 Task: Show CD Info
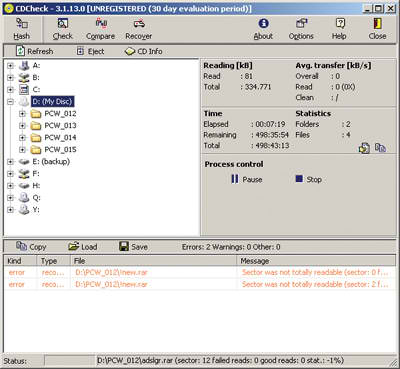pyautogui.click(x=144, y=51)
